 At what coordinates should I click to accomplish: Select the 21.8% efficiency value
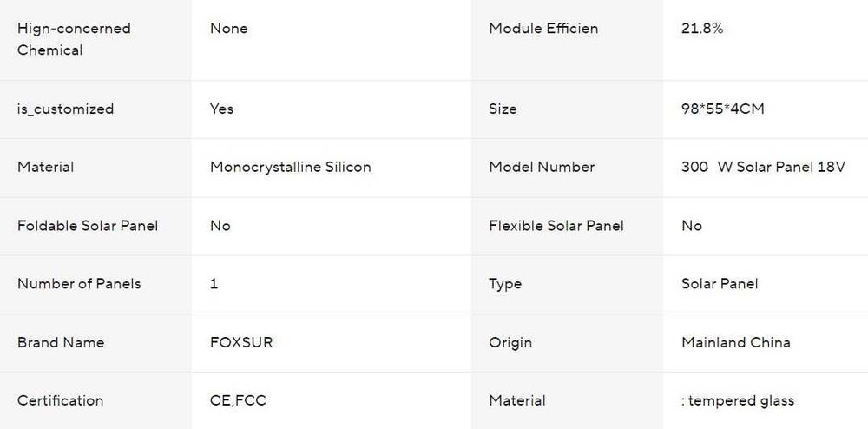click(x=702, y=29)
